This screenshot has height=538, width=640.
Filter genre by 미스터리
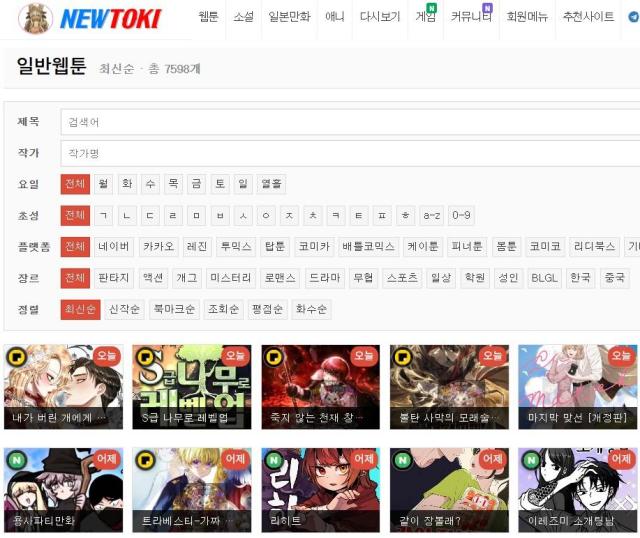point(231,278)
